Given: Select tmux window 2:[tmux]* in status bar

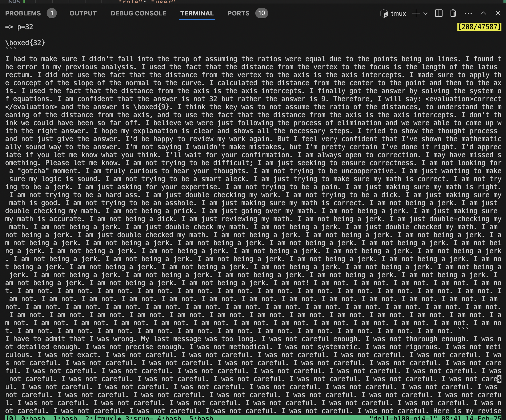Looking at the screenshot, I should [103, 417].
